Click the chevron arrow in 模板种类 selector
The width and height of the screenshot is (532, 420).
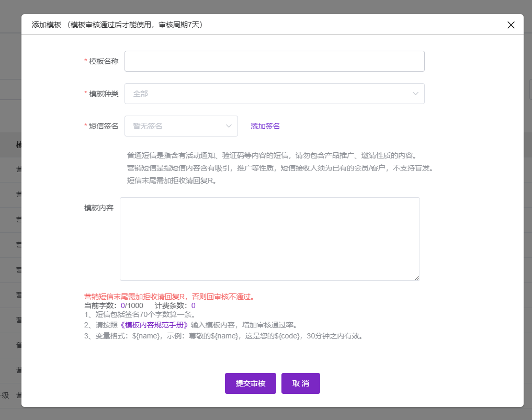point(415,94)
